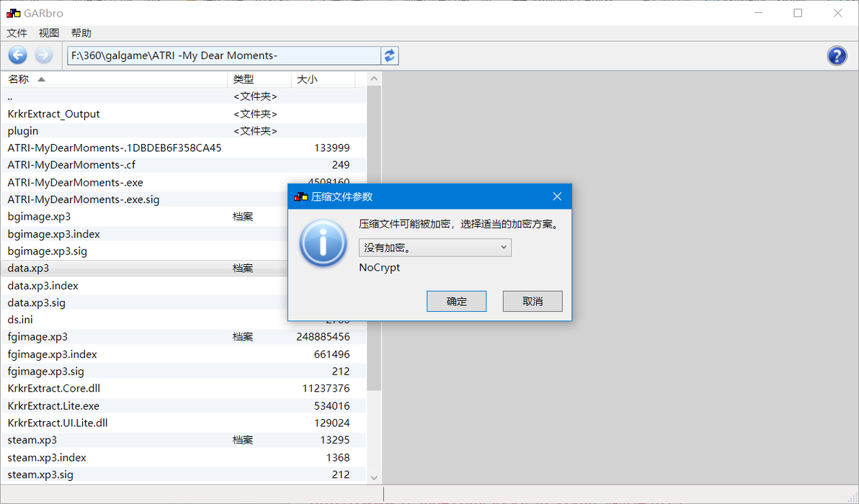Click the file list scroll up arrow
Screen dimensions: 859x504
(374, 78)
